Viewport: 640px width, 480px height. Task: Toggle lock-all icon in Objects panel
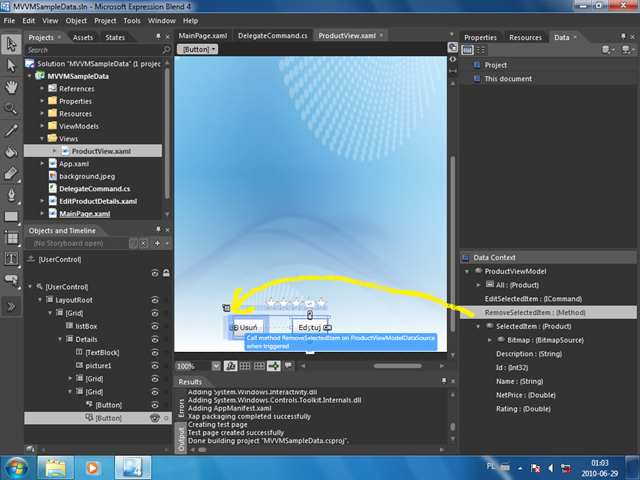(166, 273)
